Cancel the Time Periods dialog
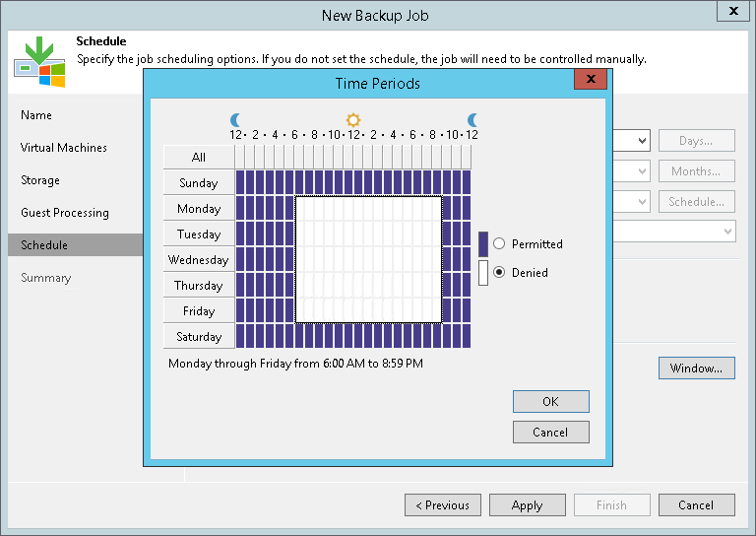Viewport: 756px width, 536px height. 550,432
